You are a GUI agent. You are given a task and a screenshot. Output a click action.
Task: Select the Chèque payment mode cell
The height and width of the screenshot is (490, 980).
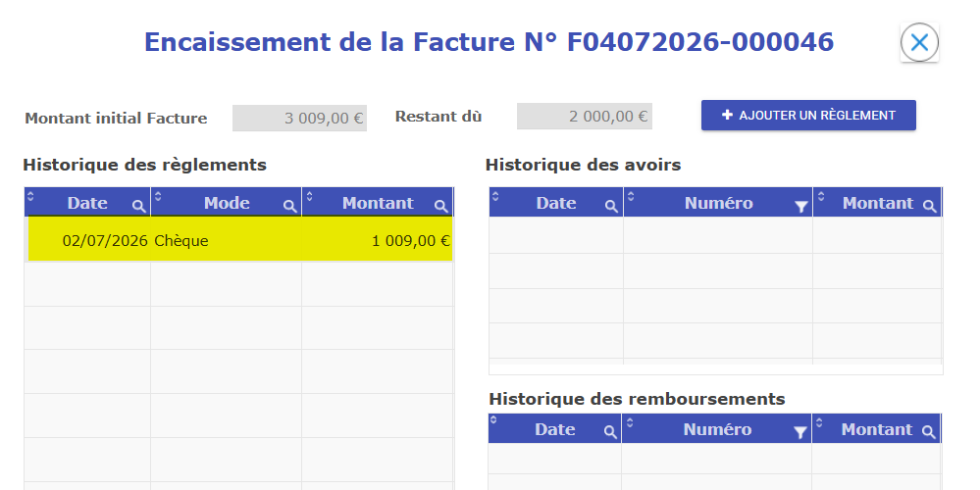click(227, 240)
